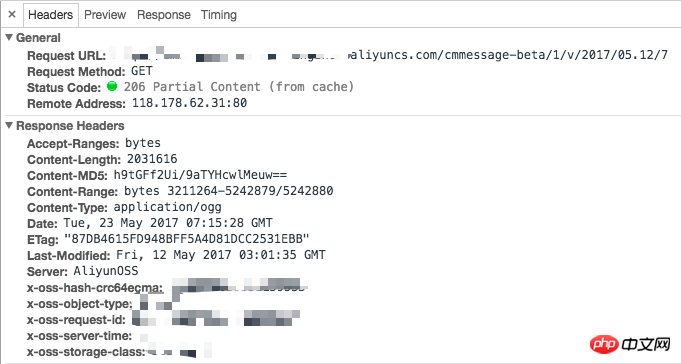The width and height of the screenshot is (681, 364).
Task: Close the request details panel
Action: tap(12, 14)
